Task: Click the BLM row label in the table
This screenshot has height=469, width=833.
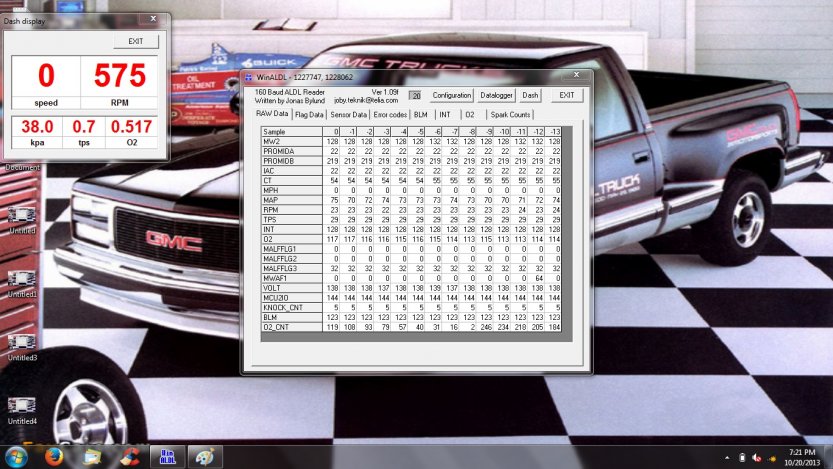Action: click(292, 317)
